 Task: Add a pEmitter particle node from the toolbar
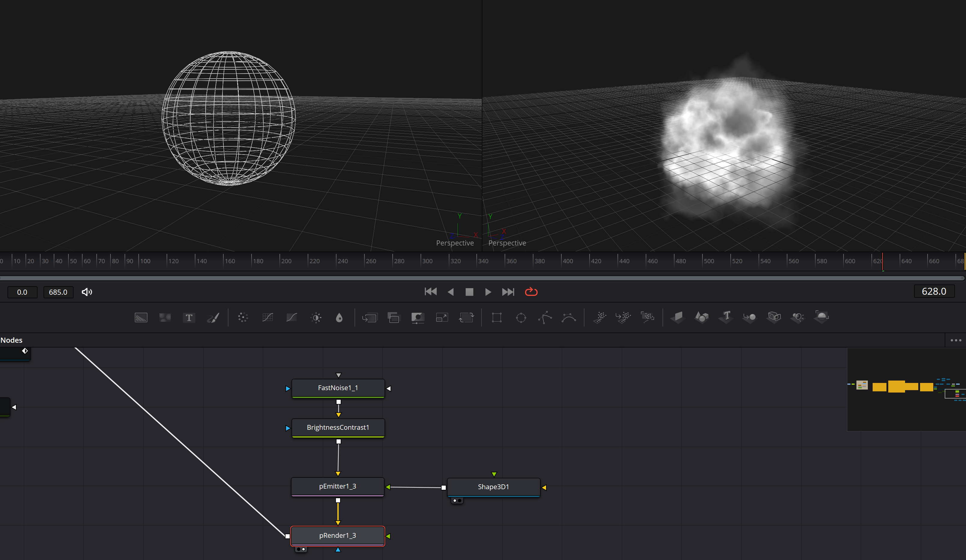click(599, 318)
